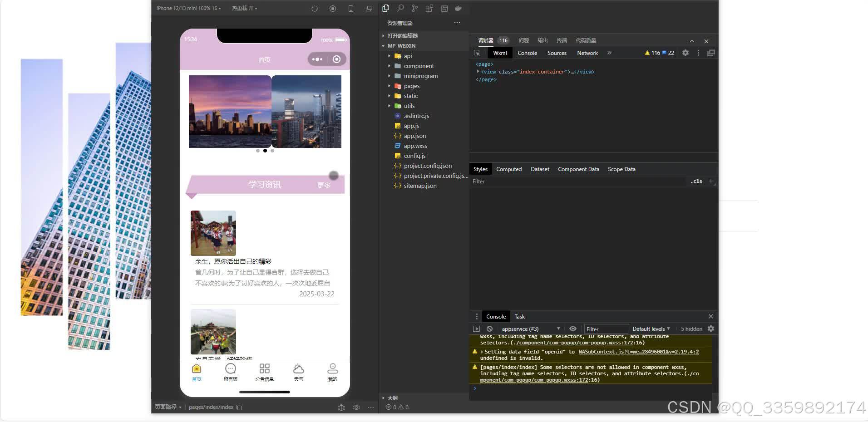Image resolution: width=868 pixels, height=422 pixels.
Task: Open the Source Control icon
Action: (414, 8)
